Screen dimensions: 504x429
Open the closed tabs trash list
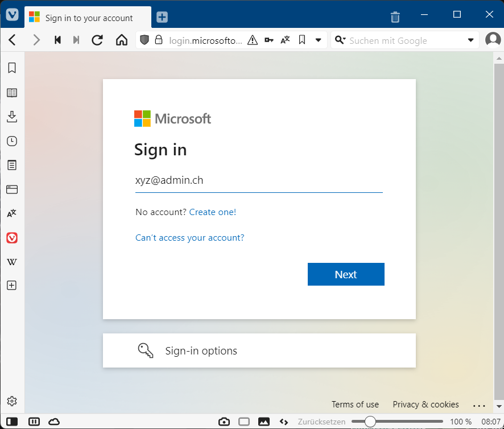point(395,17)
